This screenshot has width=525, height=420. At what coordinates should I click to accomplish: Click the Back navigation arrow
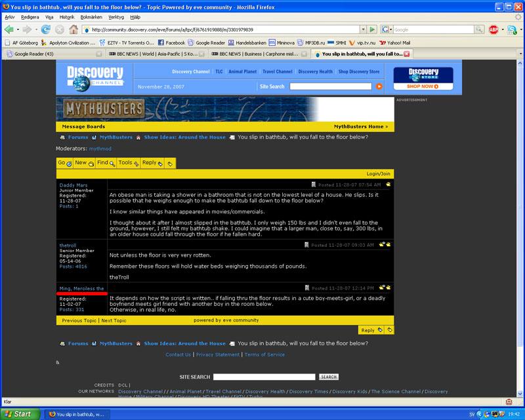[x=9, y=30]
